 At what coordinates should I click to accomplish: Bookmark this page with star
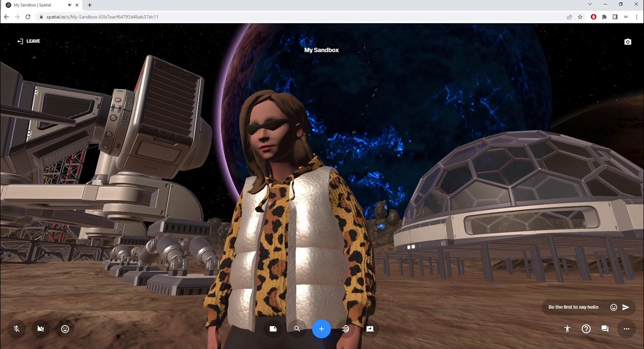(x=580, y=17)
